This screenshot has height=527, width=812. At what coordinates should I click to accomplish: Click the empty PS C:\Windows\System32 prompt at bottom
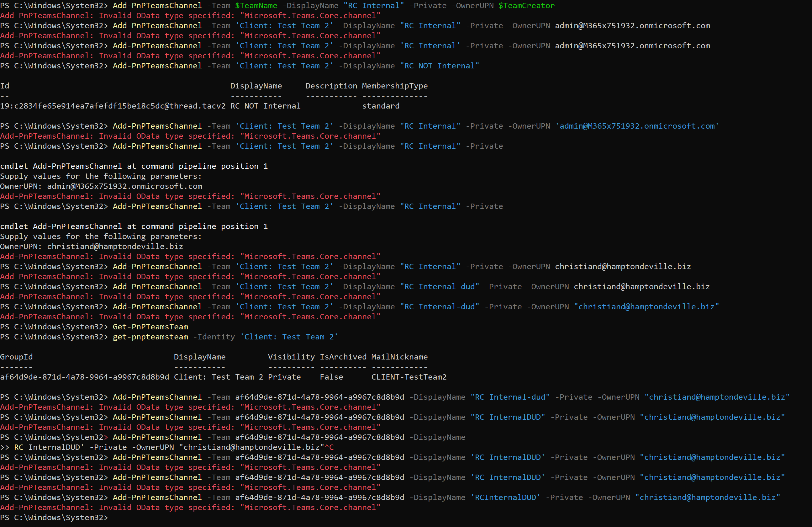[x=55, y=518]
